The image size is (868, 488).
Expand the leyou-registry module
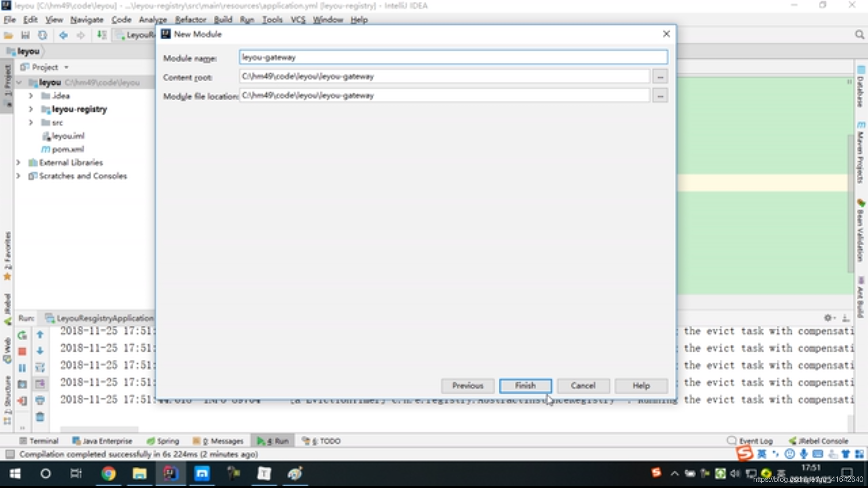click(31, 109)
